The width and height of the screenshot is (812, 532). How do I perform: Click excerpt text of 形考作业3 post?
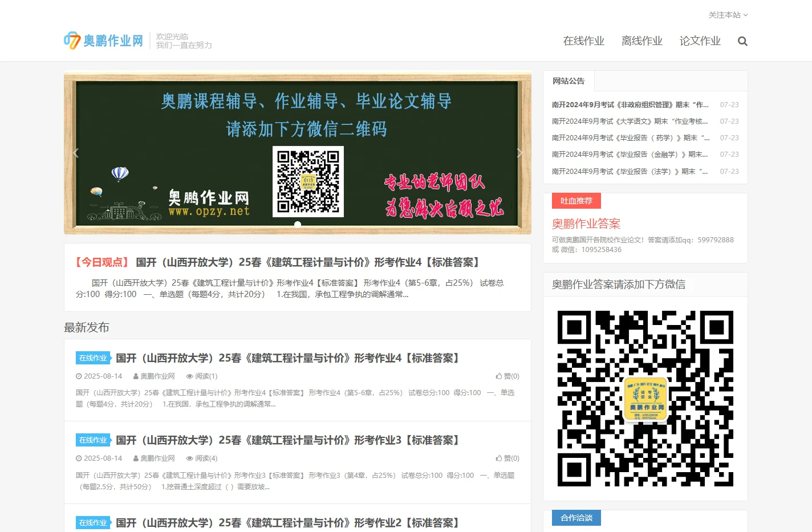(295, 481)
